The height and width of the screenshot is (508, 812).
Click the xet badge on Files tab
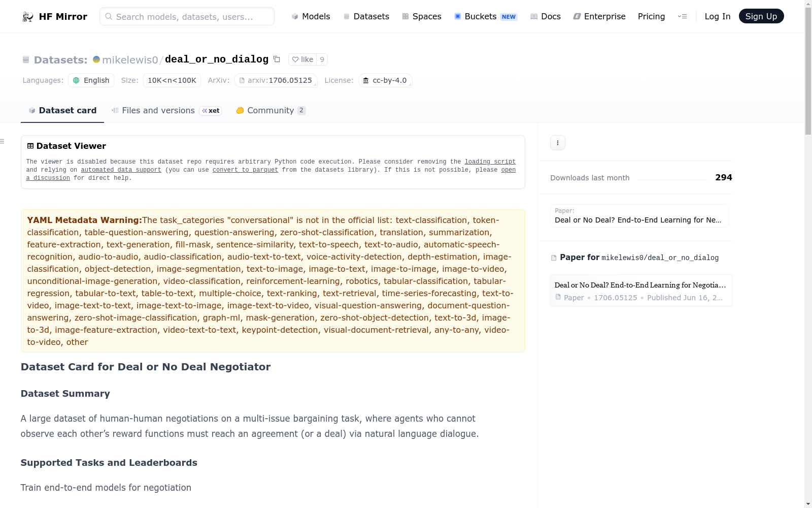pyautogui.click(x=211, y=111)
